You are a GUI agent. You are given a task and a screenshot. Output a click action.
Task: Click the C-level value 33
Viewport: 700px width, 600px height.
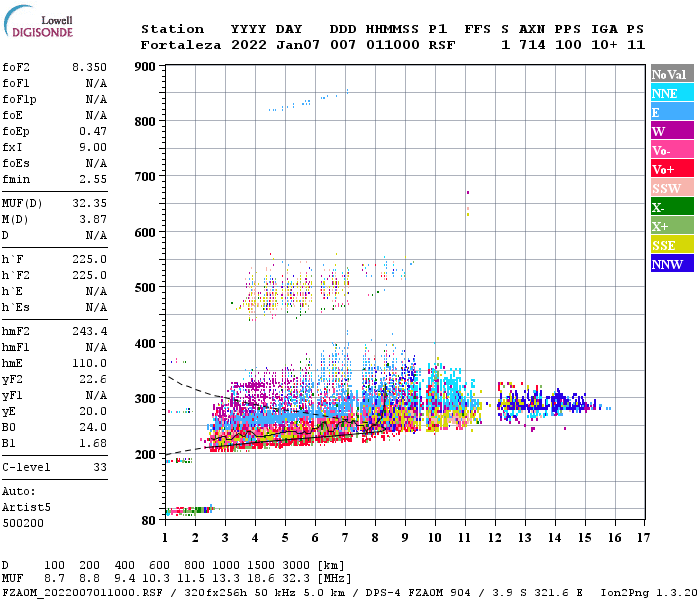click(100, 467)
